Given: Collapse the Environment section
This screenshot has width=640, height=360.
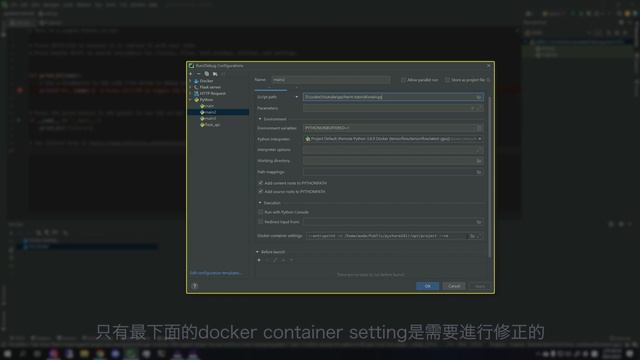Looking at the screenshot, I should pos(260,119).
